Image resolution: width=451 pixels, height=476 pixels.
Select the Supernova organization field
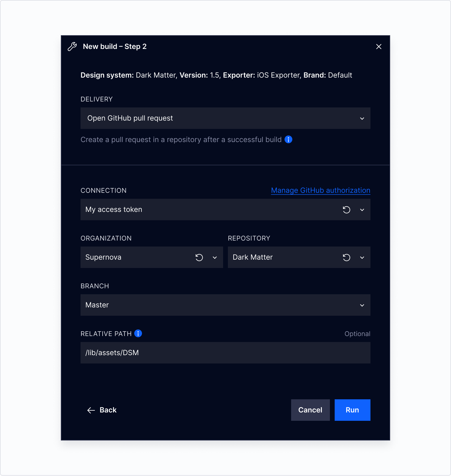(152, 257)
